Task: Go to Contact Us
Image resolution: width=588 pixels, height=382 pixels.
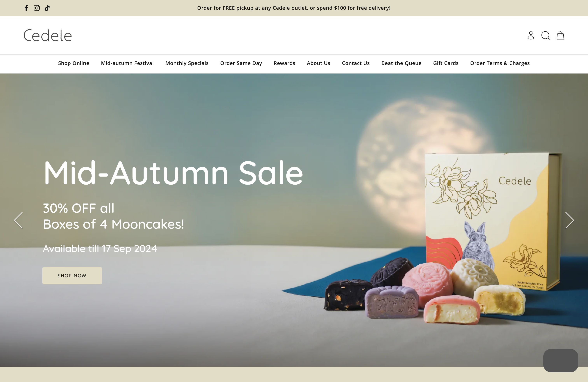Action: point(356,63)
